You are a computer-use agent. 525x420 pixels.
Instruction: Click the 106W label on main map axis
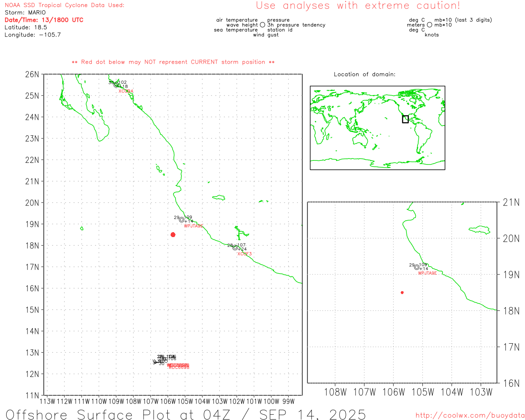click(168, 402)
